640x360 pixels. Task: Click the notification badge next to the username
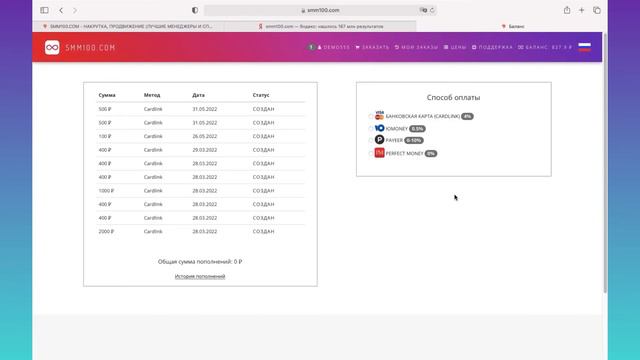[x=311, y=47]
